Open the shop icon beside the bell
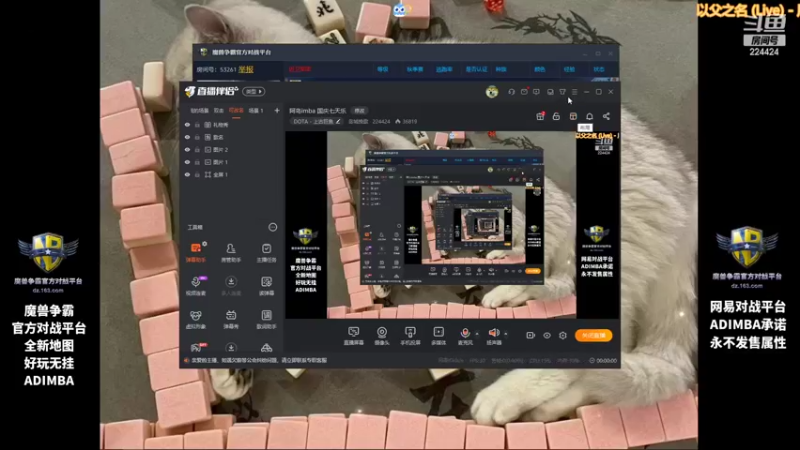 (x=573, y=116)
